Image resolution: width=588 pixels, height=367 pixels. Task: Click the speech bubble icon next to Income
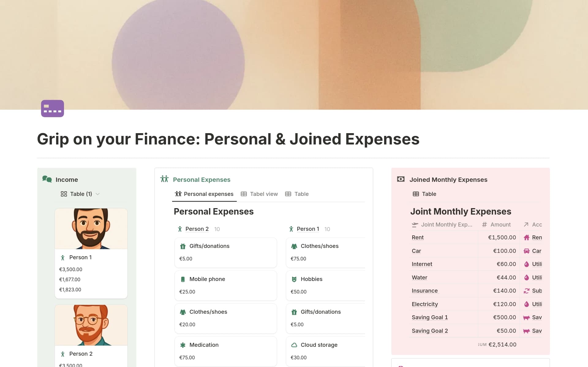47,180
